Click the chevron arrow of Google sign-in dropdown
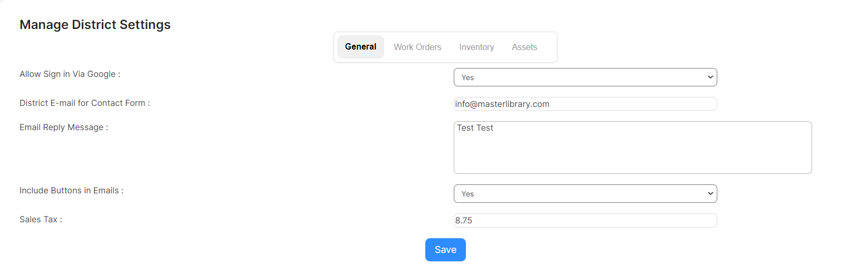868x275 pixels. point(710,77)
